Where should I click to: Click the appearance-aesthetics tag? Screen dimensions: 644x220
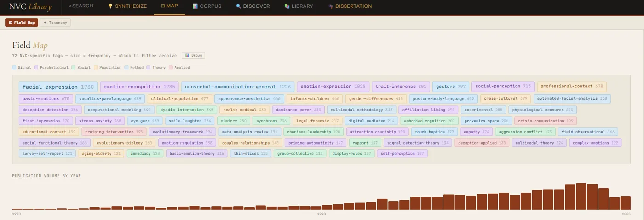(x=249, y=98)
